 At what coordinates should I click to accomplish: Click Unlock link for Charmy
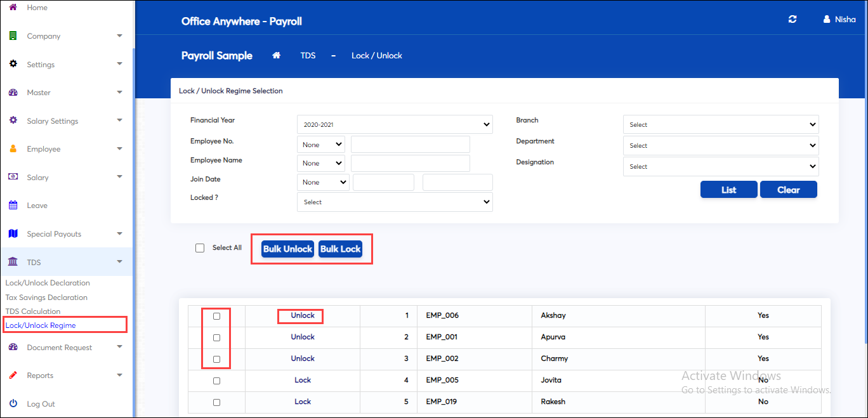click(x=303, y=358)
